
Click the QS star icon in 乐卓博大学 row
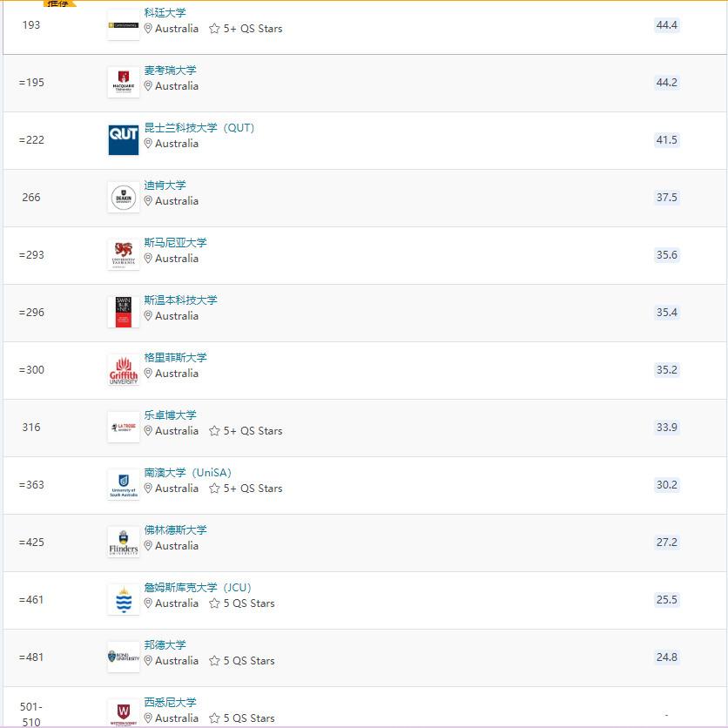point(214,431)
